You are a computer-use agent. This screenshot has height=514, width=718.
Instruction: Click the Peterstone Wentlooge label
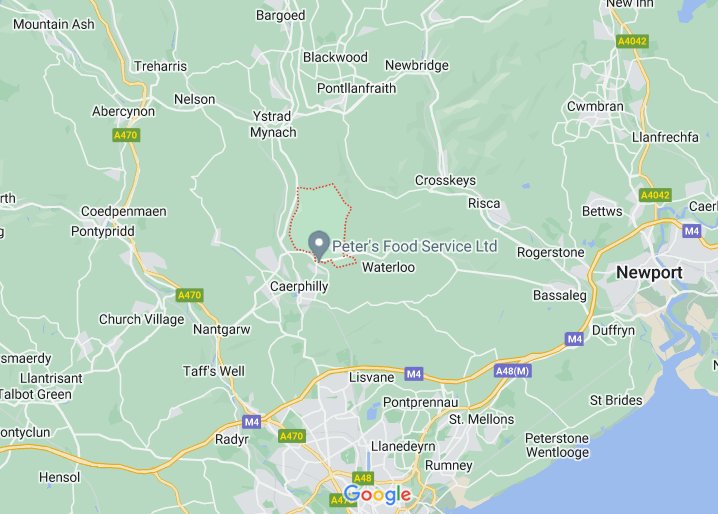557,445
